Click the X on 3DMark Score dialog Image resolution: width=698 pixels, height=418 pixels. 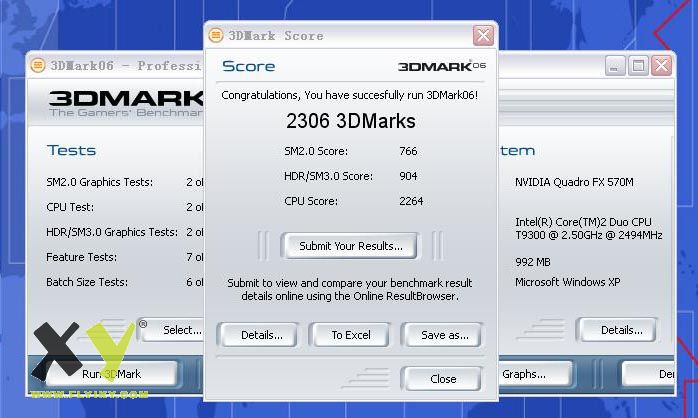(x=483, y=35)
